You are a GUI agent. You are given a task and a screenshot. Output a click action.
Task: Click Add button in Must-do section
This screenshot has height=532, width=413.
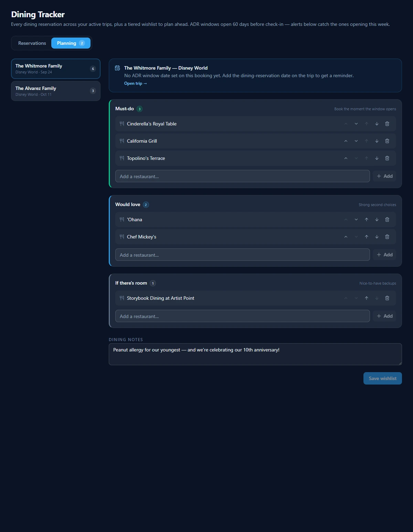coord(385,176)
